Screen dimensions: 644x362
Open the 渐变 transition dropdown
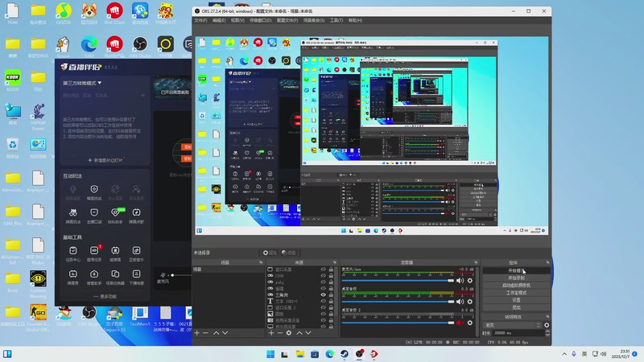click(513, 325)
